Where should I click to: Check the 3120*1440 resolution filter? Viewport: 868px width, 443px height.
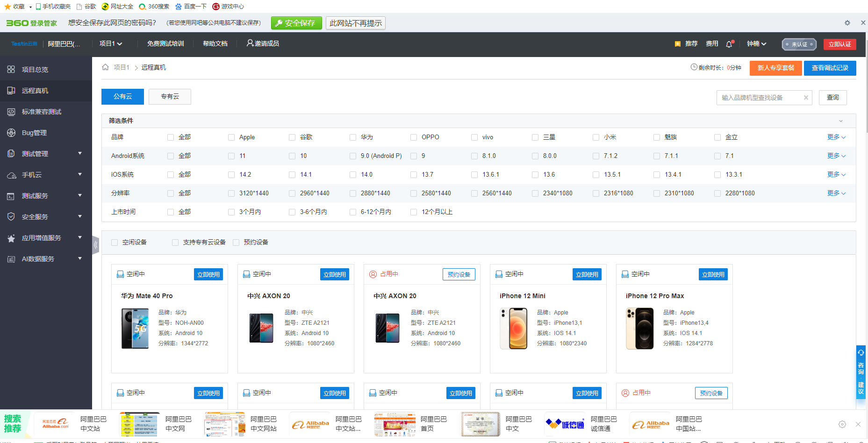point(231,193)
